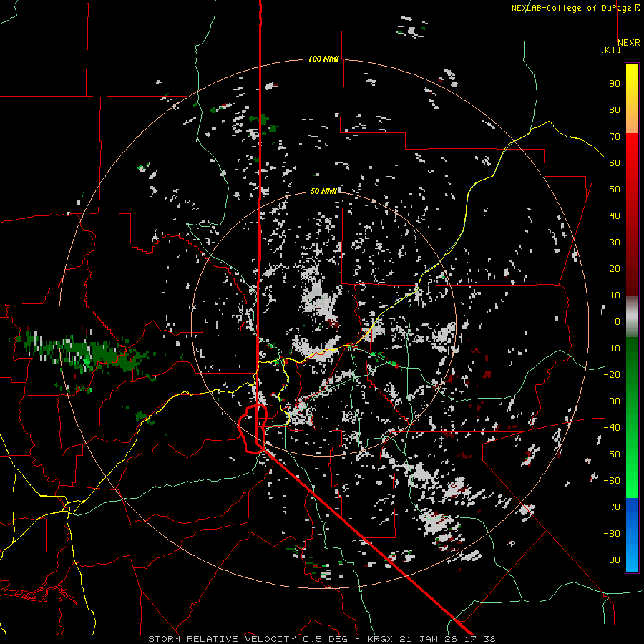Viewport: 644px width, 644px height.
Task: Click the -60 scale value
Action: coord(612,481)
